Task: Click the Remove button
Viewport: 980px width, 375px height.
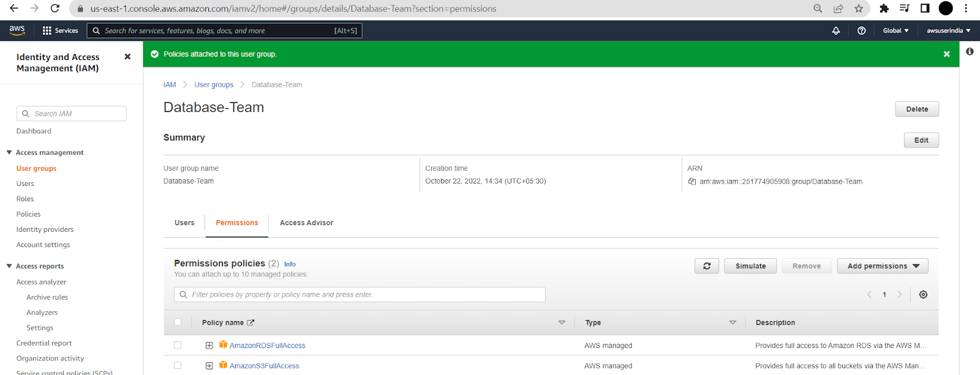Action: point(806,266)
